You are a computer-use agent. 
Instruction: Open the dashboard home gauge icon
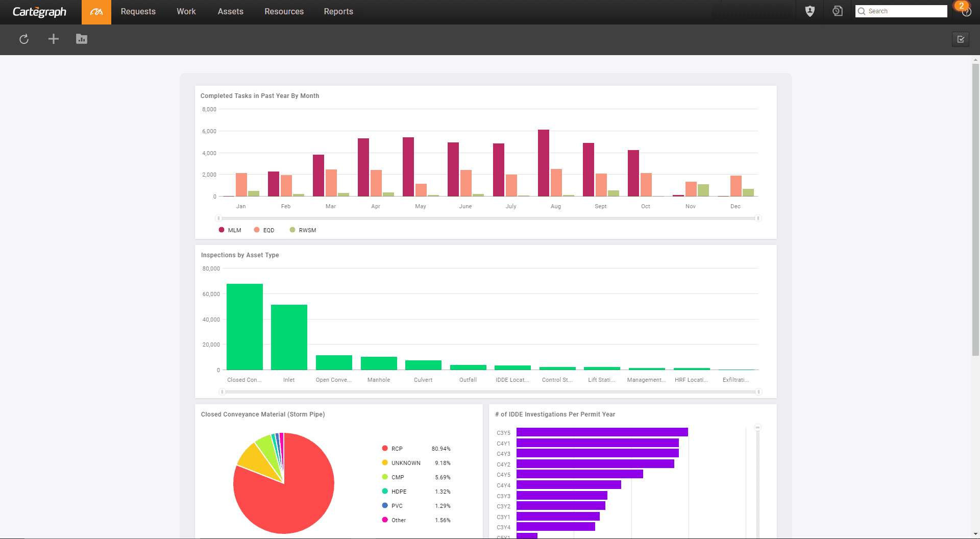click(96, 12)
